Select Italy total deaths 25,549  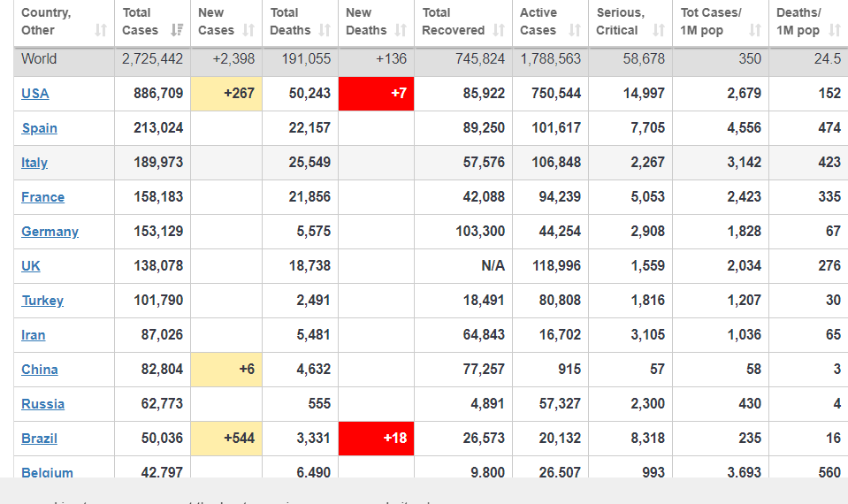(309, 163)
